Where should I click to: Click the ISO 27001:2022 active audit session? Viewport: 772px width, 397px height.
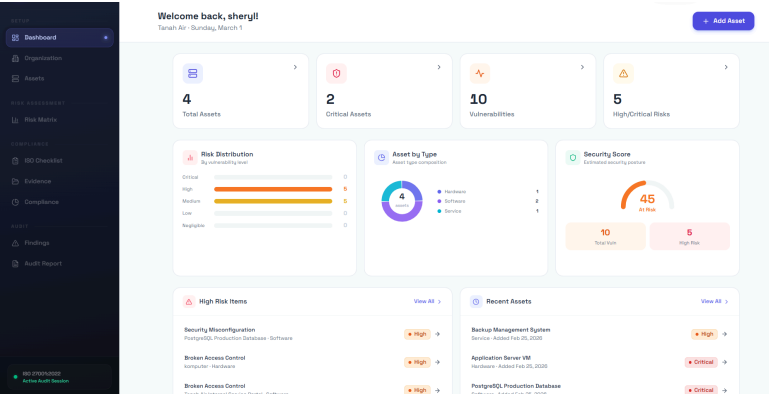coord(60,378)
